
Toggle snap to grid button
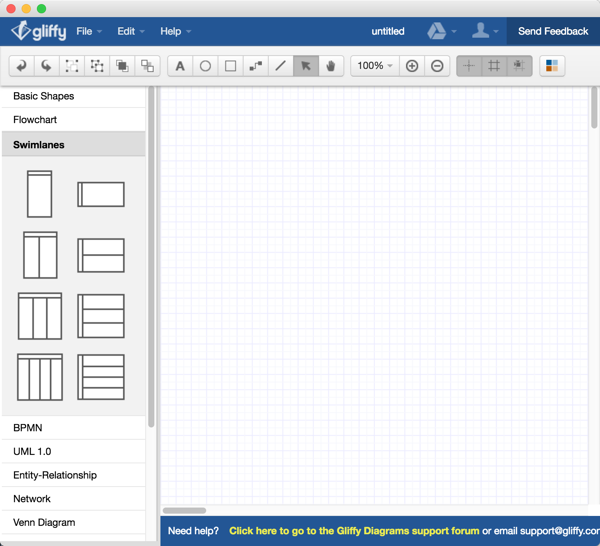click(519, 66)
